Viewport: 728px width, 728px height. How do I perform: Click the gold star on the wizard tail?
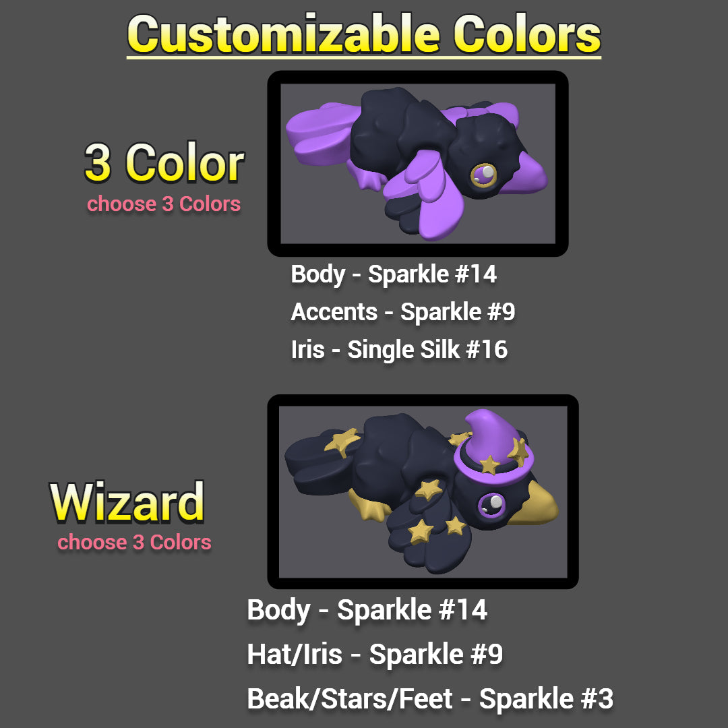[x=342, y=441]
